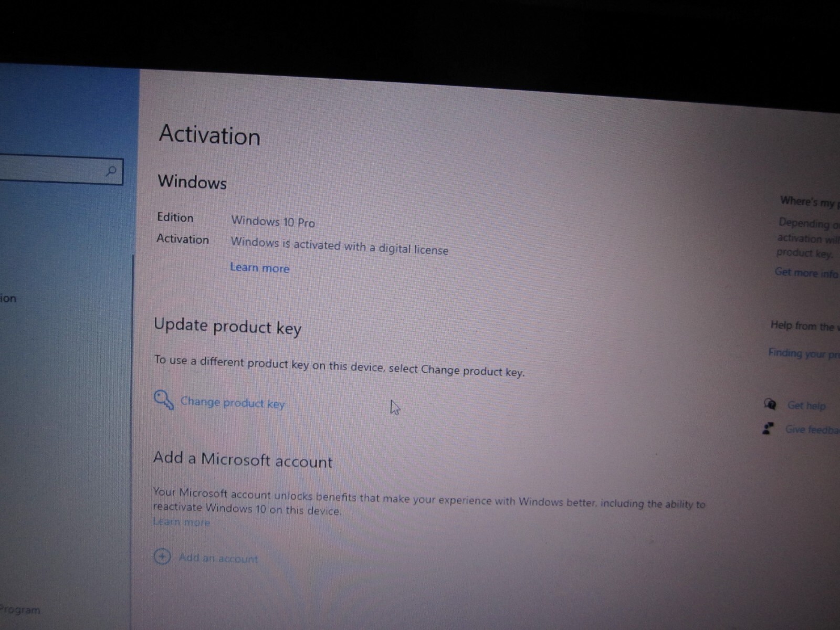This screenshot has height=630, width=840.
Task: Open the Get more info link
Action: (807, 273)
